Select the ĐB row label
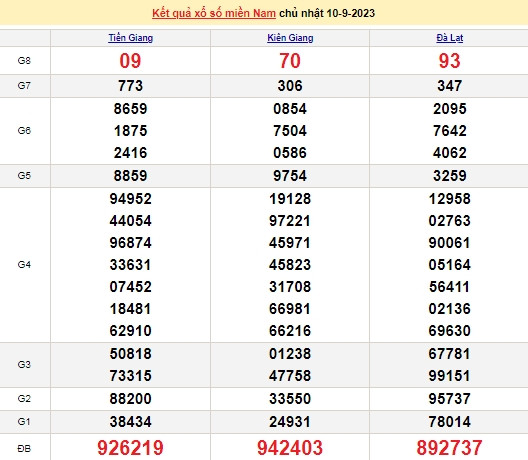Screen dimensions: 528x460 (x=24, y=449)
